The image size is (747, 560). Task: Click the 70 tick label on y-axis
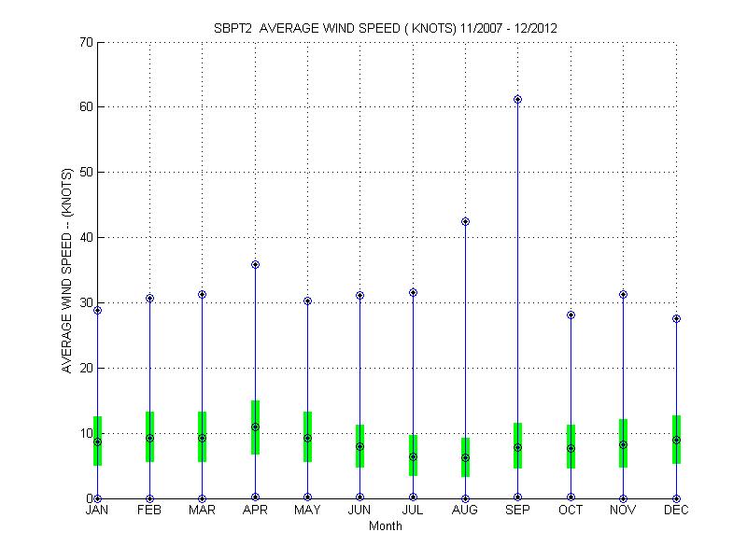[83, 42]
